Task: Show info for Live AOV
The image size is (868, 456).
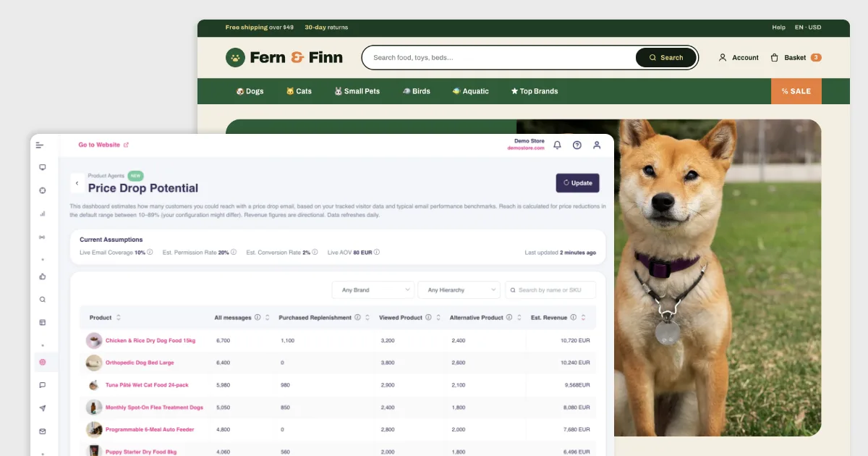Action: [x=377, y=253]
